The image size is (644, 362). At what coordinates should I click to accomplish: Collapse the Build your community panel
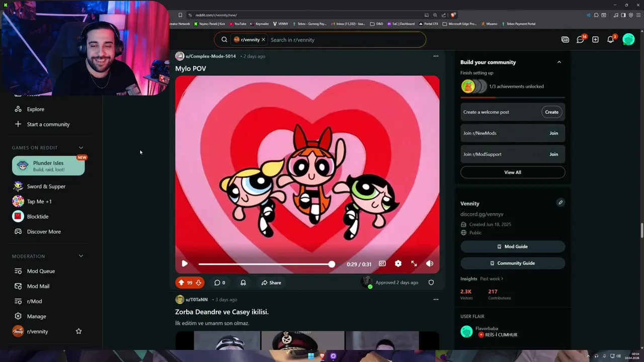(x=559, y=62)
